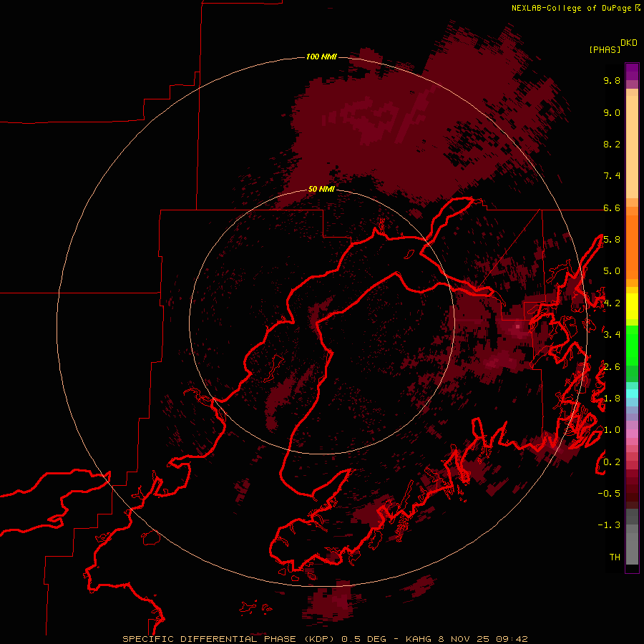Image resolution: width=644 pixels, height=644 pixels.
Task: Click the 9.8 scale value
Action: click(612, 80)
